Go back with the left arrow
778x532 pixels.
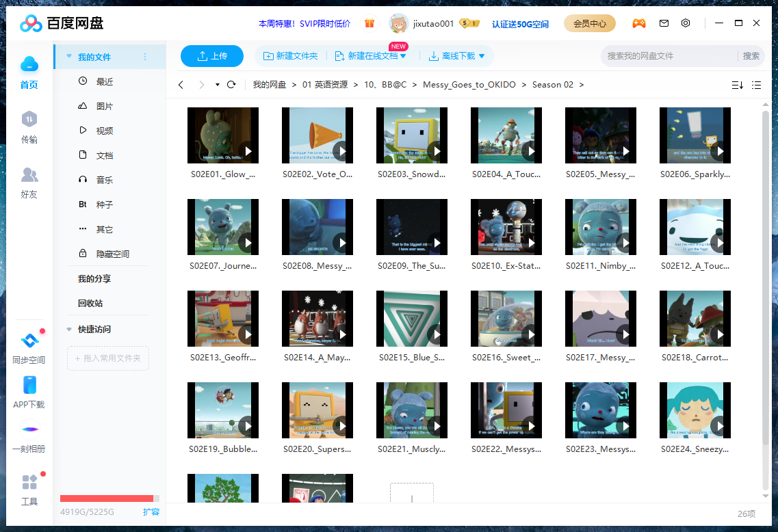pyautogui.click(x=181, y=85)
